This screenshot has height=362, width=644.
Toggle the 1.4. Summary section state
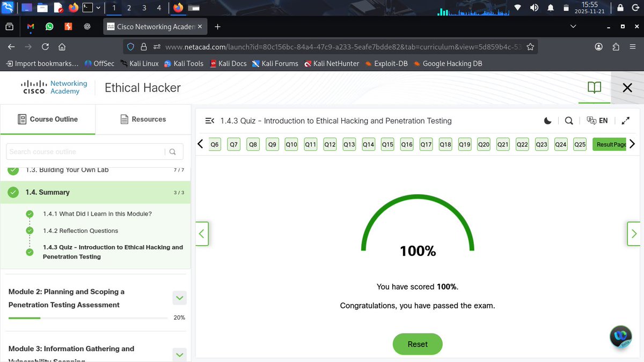click(12, 192)
